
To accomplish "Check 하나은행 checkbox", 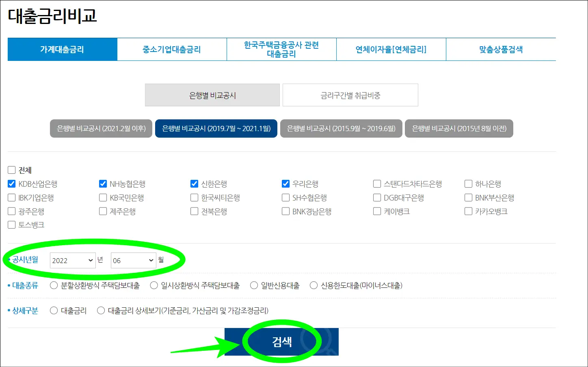I will (x=469, y=184).
